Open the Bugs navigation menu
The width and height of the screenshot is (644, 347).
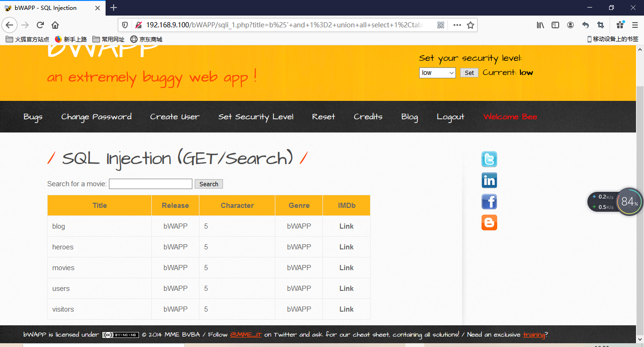33,116
